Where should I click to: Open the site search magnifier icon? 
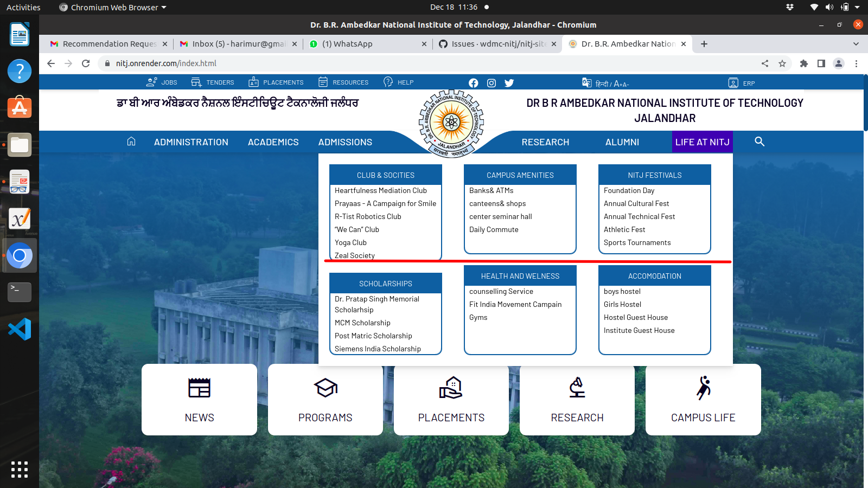point(759,142)
